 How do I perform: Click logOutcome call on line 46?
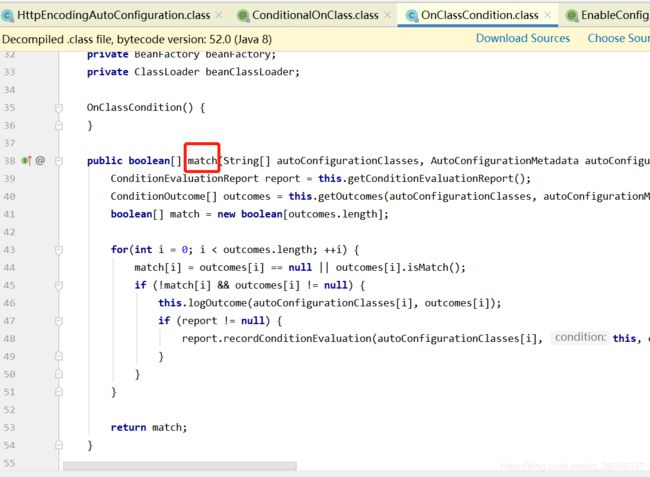(x=218, y=303)
